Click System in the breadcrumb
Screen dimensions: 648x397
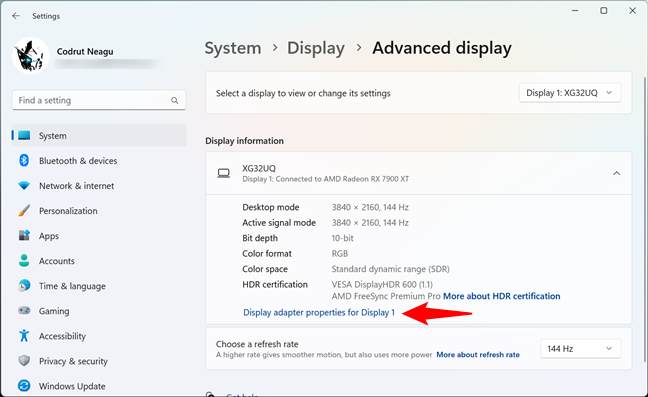pyautogui.click(x=233, y=48)
